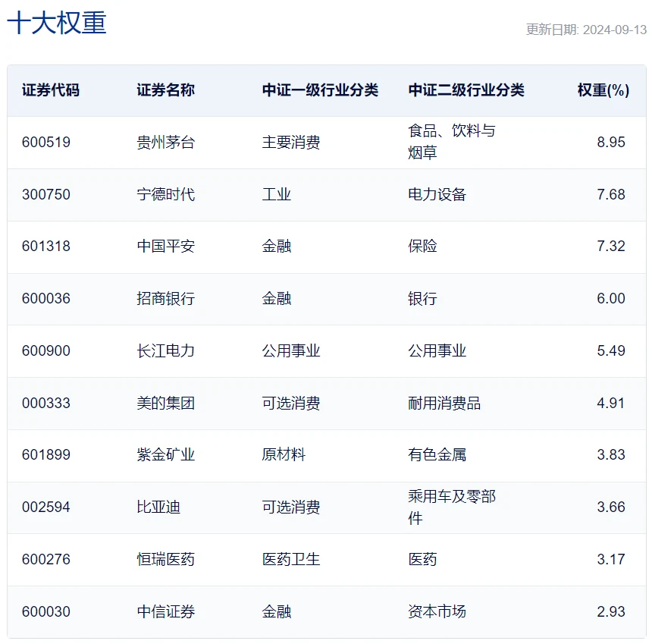Select stock code 300750
Screen dimensions: 652x644
click(46, 195)
